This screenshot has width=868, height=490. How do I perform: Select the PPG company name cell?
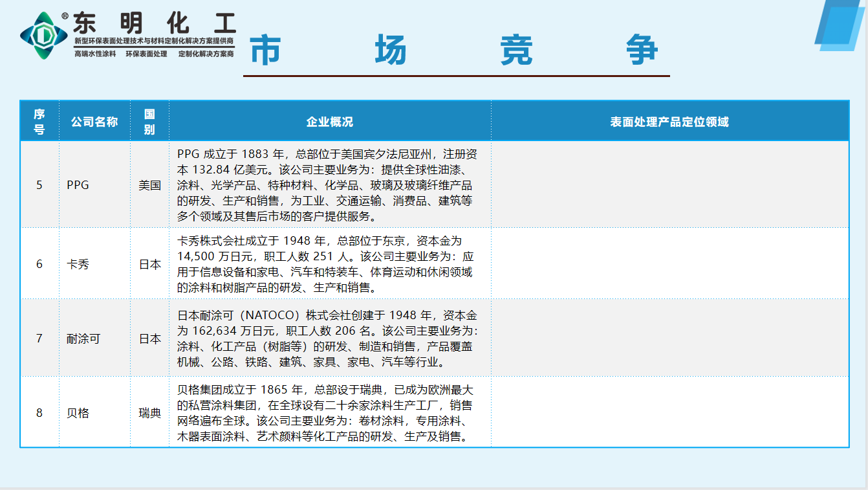(94, 184)
